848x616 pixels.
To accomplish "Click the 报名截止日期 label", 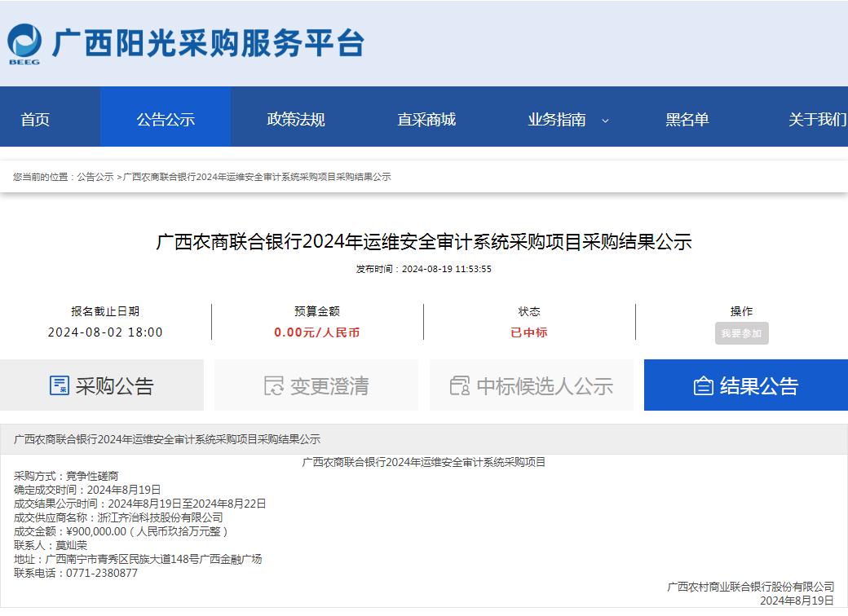I will coord(105,311).
